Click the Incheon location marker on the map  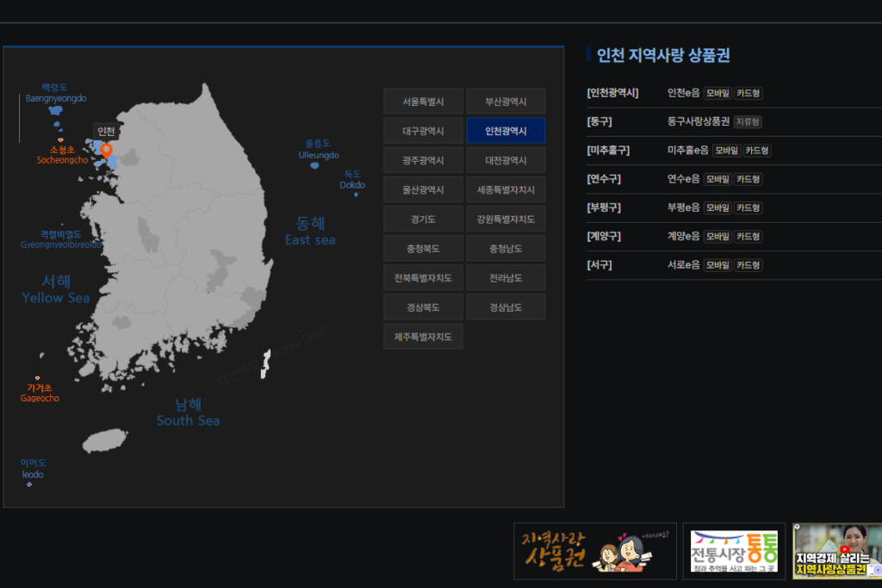coord(105,151)
